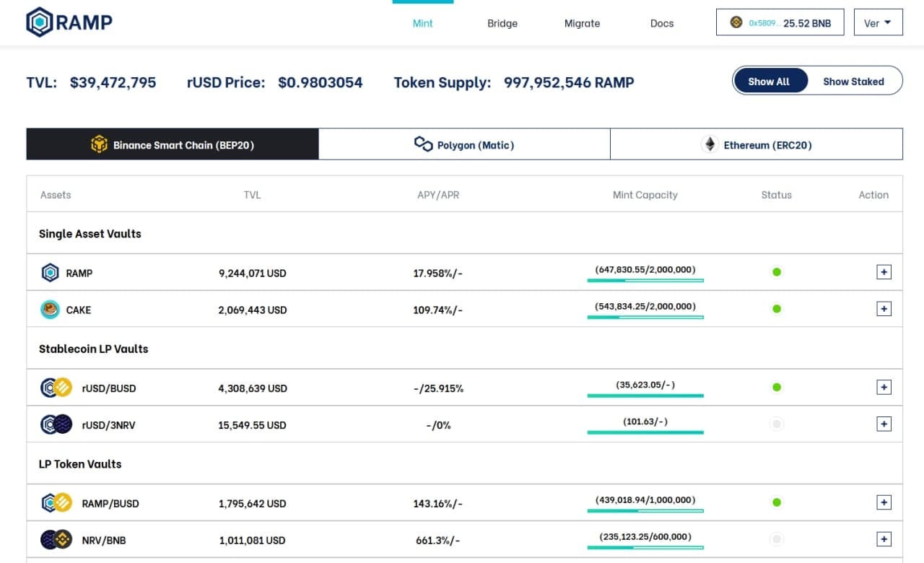Click grey status dot for NRV/BNB vault
Image resolution: width=924 pixels, height=563 pixels.
pos(777,539)
